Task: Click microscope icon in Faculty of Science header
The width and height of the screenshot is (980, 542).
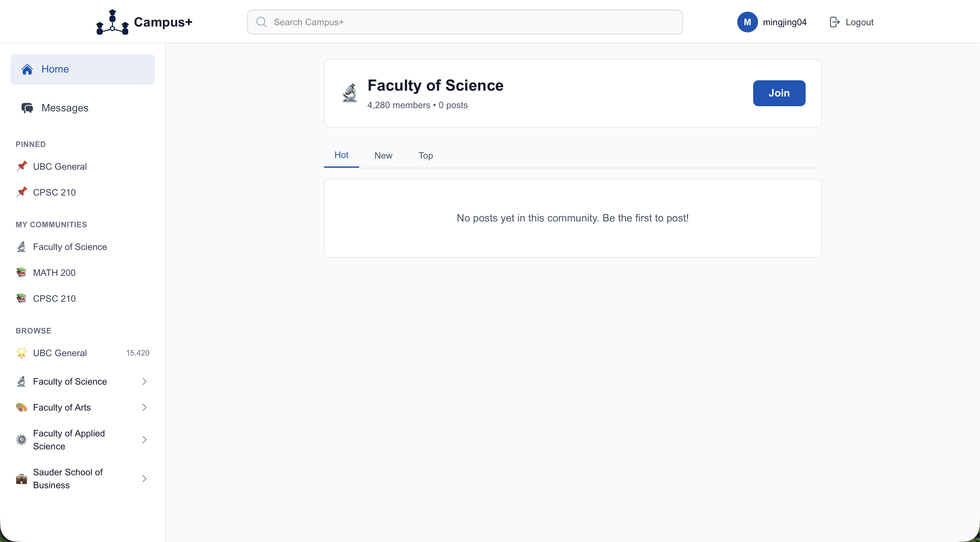Action: [x=350, y=93]
